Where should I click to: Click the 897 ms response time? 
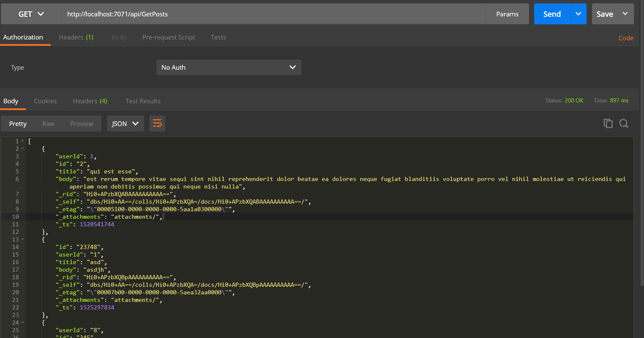tap(619, 101)
